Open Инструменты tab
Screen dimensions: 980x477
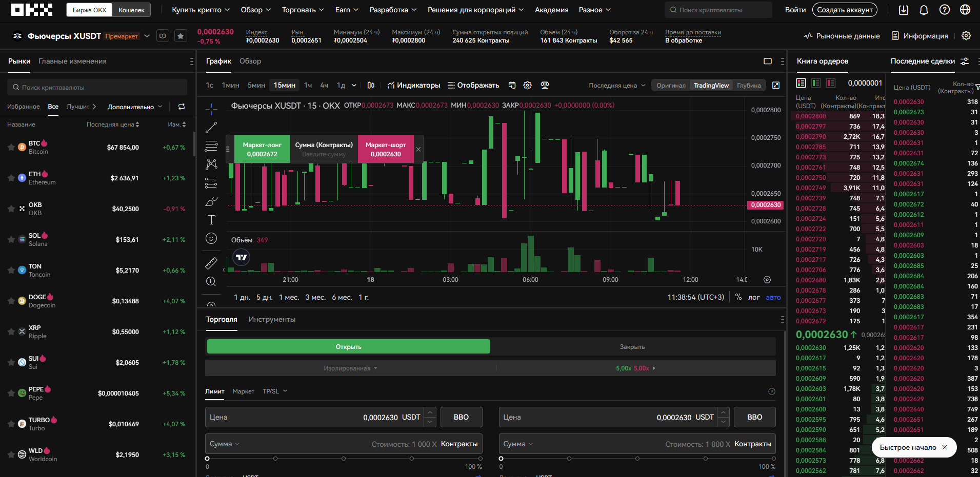(x=272, y=319)
